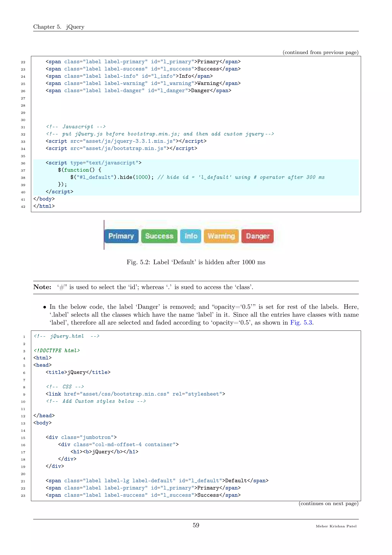
Task: Select the comment "<!-- CSS -->"
Action: pyautogui.click(x=65, y=387)
